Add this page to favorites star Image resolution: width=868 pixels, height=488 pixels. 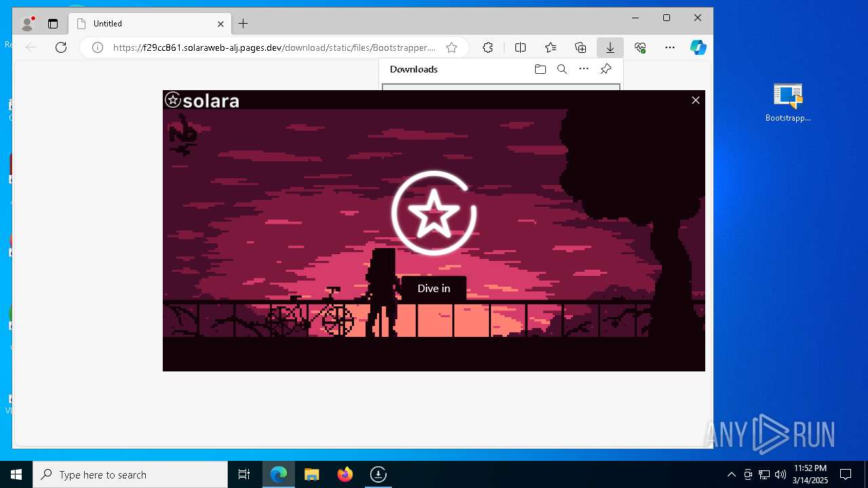[452, 47]
